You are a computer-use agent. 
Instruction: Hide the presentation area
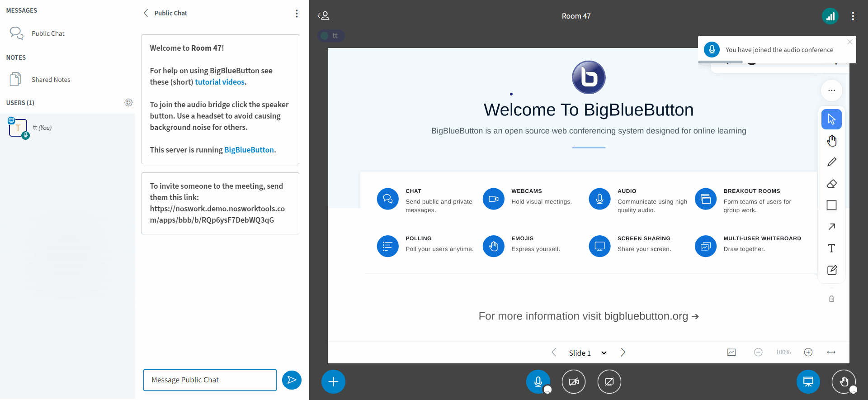[808, 382]
